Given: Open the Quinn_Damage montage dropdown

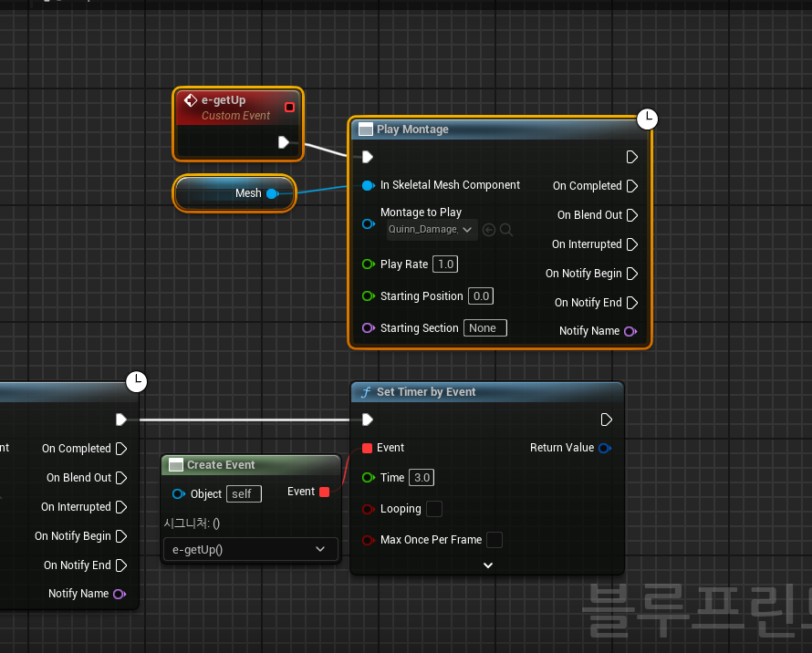Looking at the screenshot, I should click(432, 230).
